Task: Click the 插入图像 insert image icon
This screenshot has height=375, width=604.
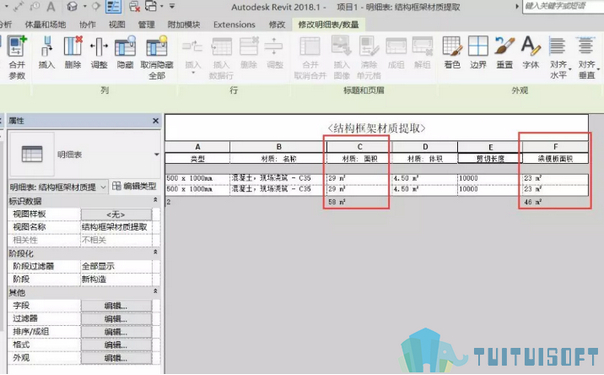Action: tap(341, 46)
